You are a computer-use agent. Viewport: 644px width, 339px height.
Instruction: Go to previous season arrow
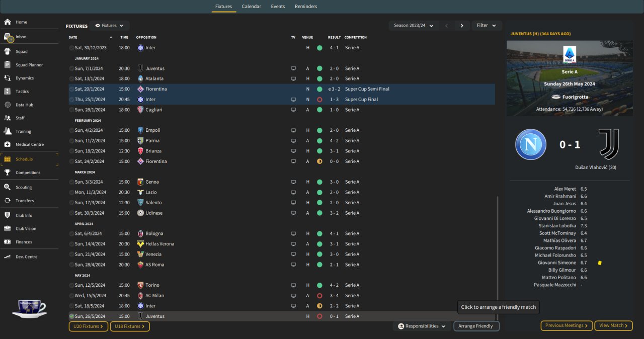point(446,26)
